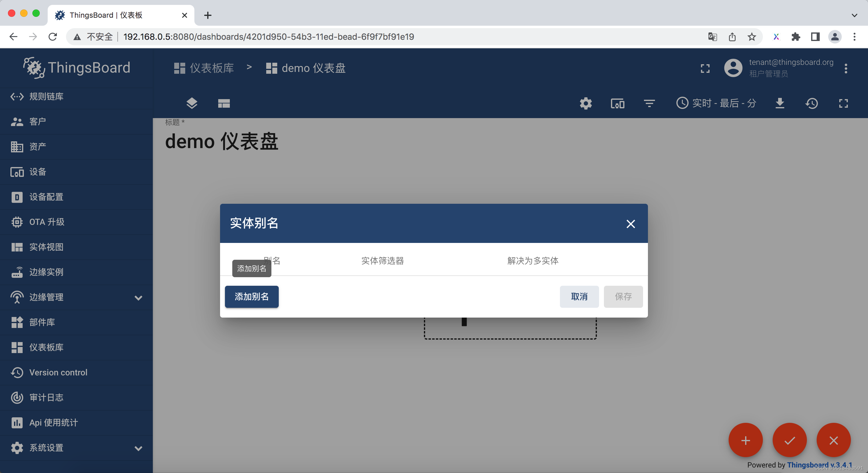Open browser extensions puzzle icon

coord(796,36)
